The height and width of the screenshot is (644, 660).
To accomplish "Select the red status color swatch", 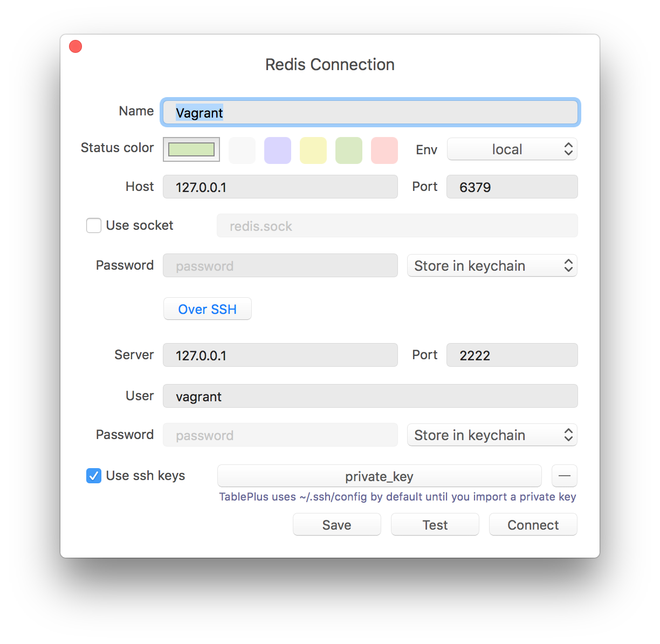I will [384, 150].
